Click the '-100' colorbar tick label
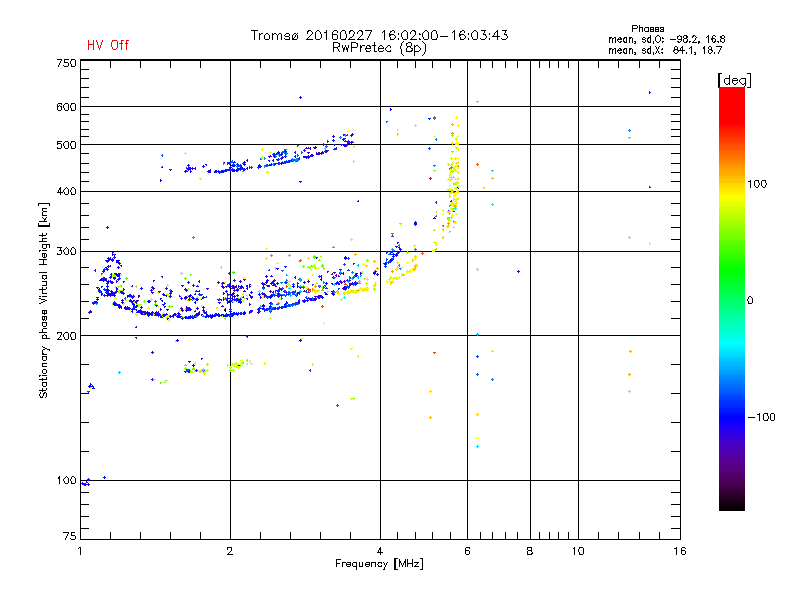800x600 pixels. click(762, 417)
